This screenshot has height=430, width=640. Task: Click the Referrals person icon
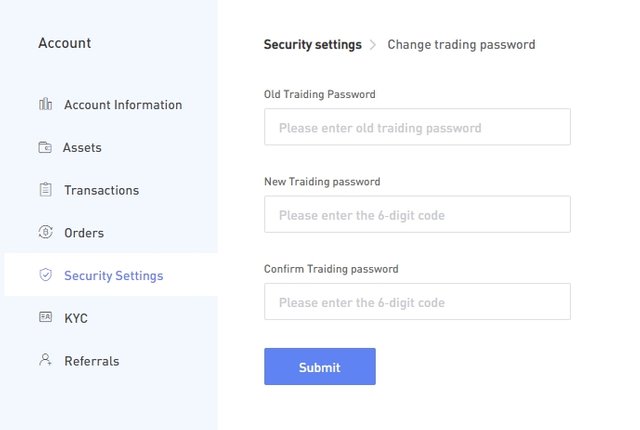(45, 360)
